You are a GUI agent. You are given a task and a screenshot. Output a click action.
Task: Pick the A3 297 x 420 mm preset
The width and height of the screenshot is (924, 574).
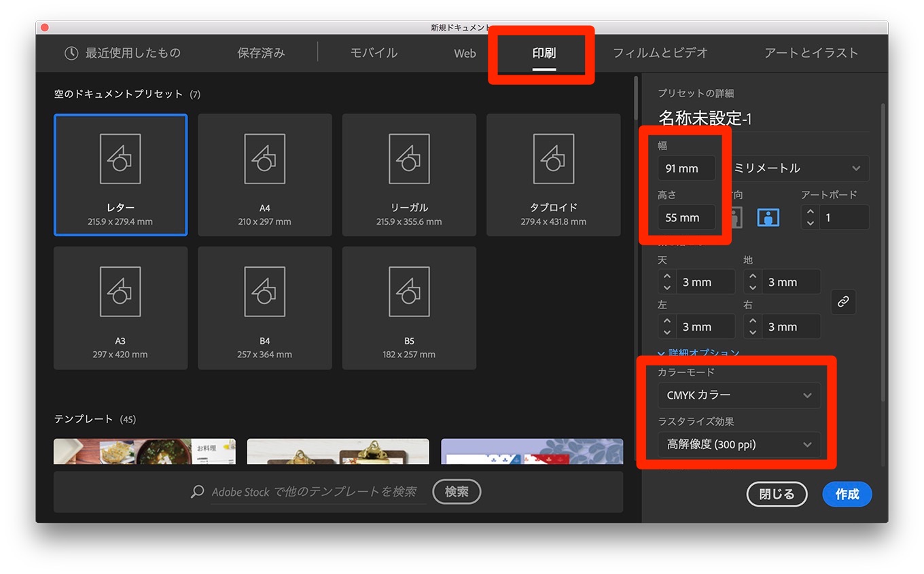(120, 308)
